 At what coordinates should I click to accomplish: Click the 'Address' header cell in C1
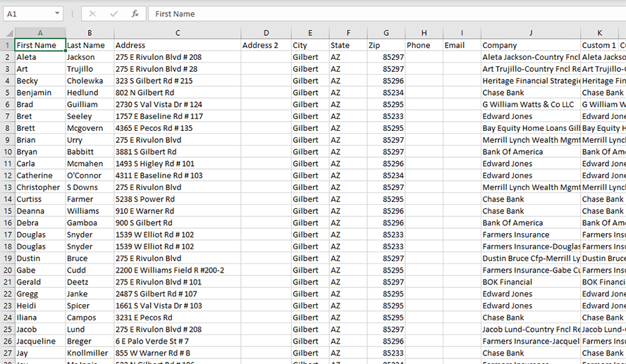click(x=177, y=45)
